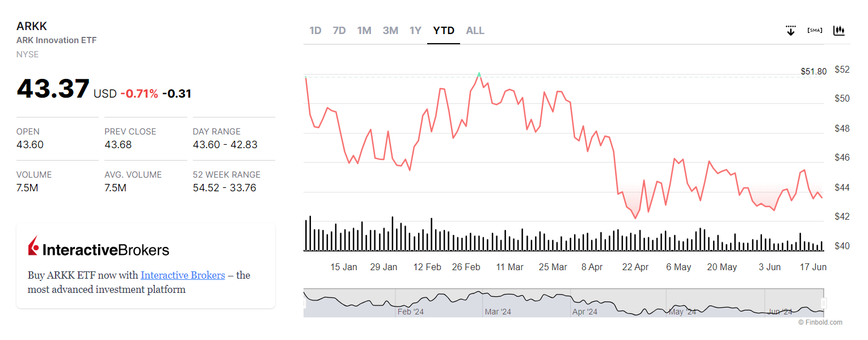Image resolution: width=868 pixels, height=340 pixels.
Task: Click the 17 Jun date axis label
Action: pos(813,267)
